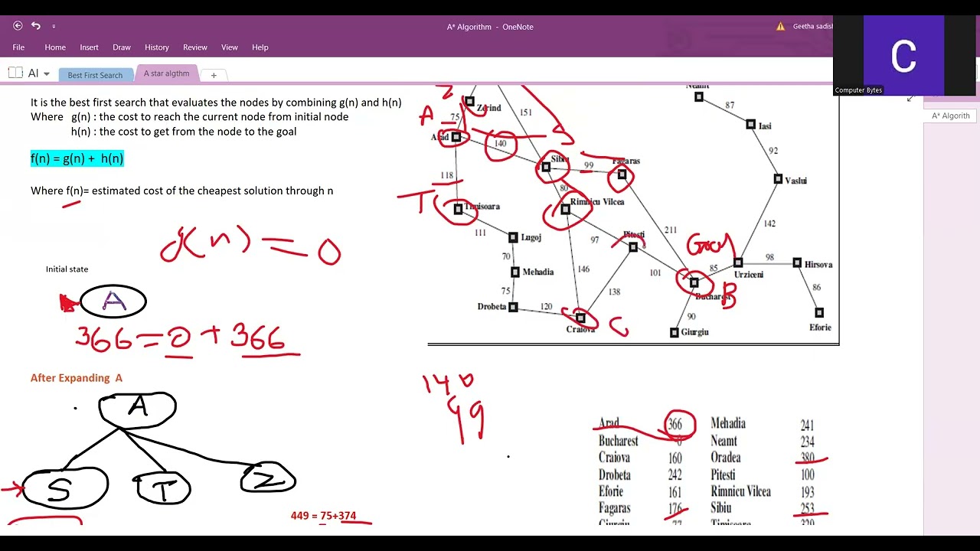Viewport: 980px width, 551px height.
Task: Click the '449 = 75+374' text
Action: tap(323, 516)
